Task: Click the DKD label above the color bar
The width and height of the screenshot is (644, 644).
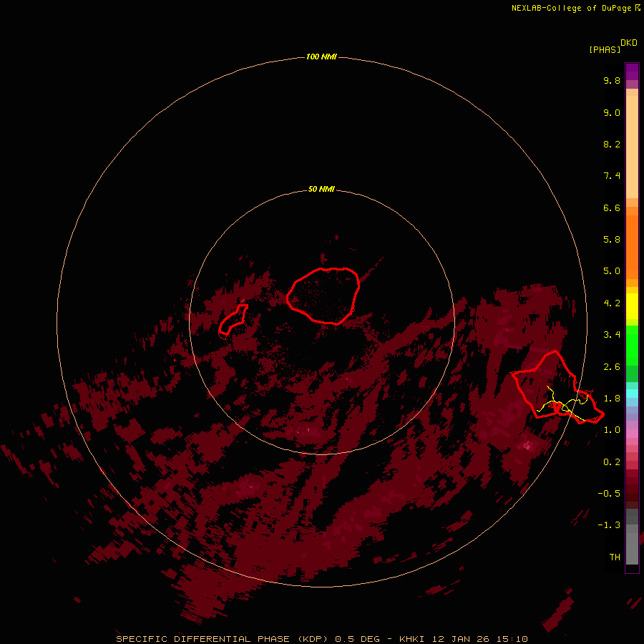Action: coord(629,43)
